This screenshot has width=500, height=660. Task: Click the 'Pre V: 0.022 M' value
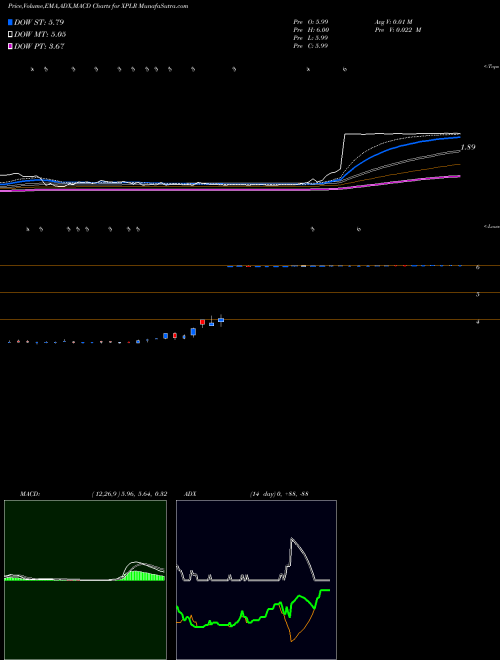click(398, 30)
